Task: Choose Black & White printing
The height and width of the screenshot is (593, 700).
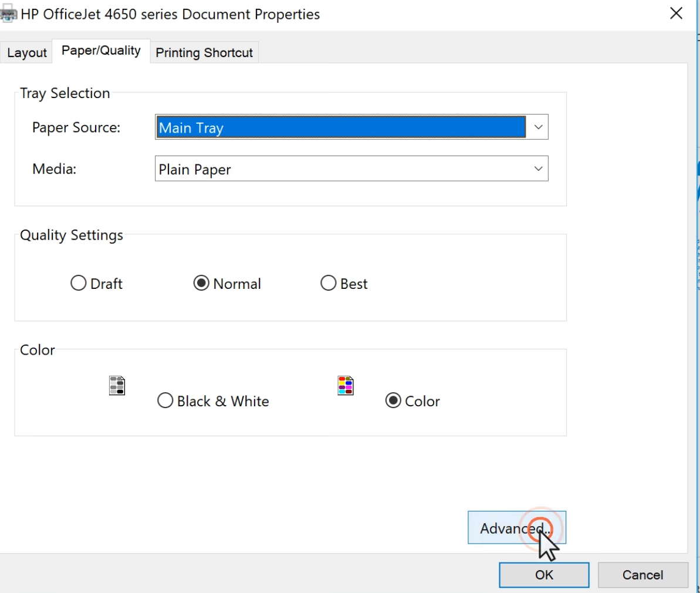Action: pos(213,401)
